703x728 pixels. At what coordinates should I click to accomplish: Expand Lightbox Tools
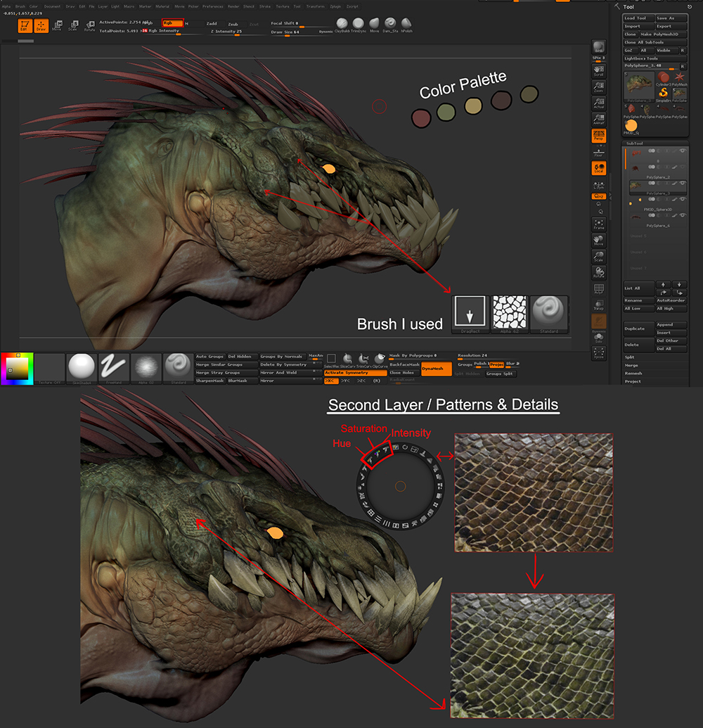(x=643, y=58)
